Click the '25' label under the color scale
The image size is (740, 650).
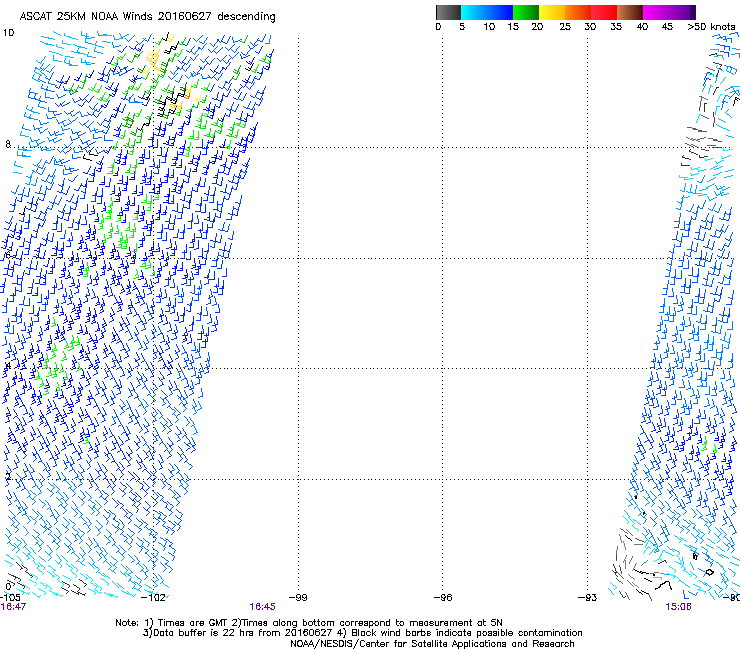click(x=565, y=27)
